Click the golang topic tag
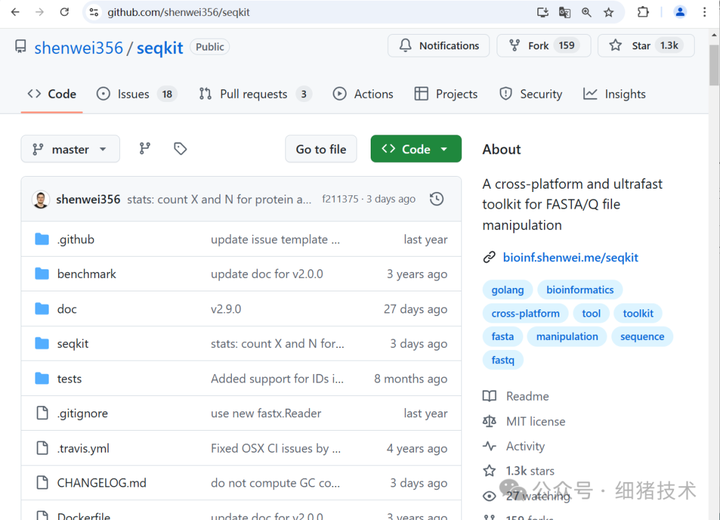Screen dimensions: 720x520 pos(508,290)
